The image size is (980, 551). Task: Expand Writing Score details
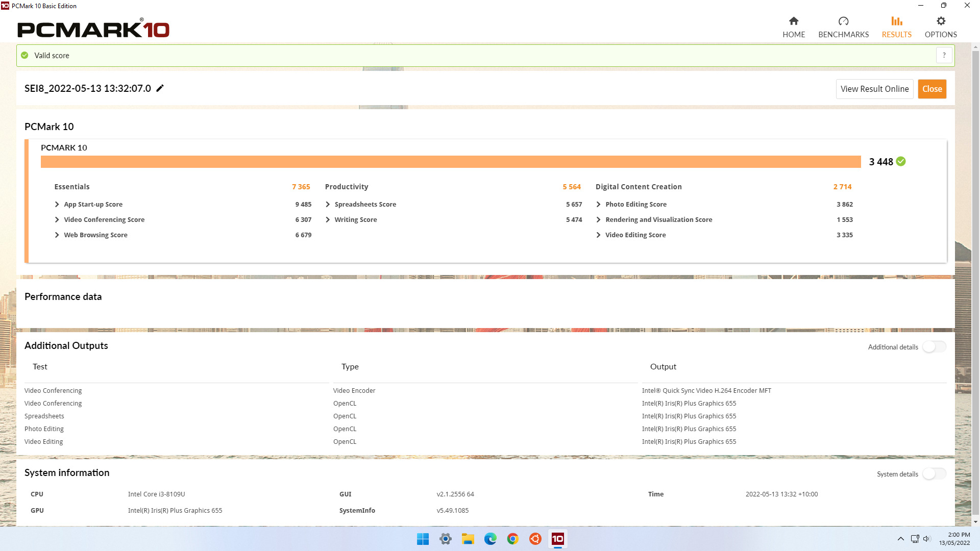[x=328, y=219]
